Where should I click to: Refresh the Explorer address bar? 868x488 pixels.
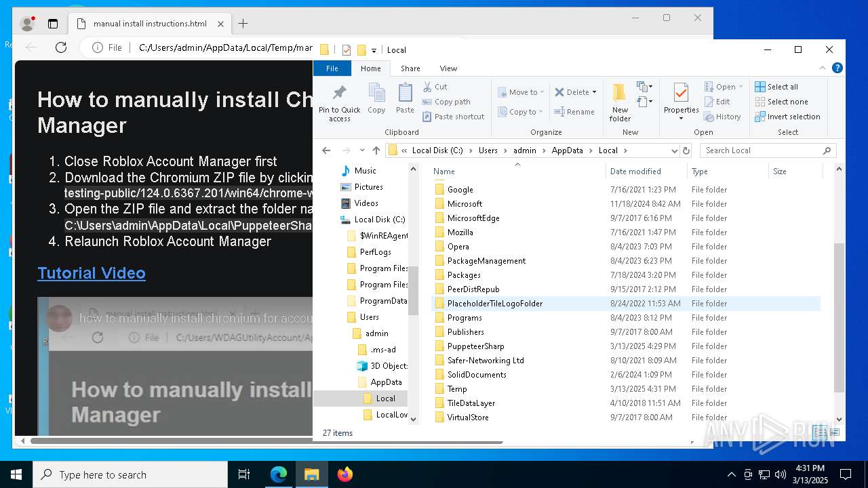pyautogui.click(x=686, y=150)
